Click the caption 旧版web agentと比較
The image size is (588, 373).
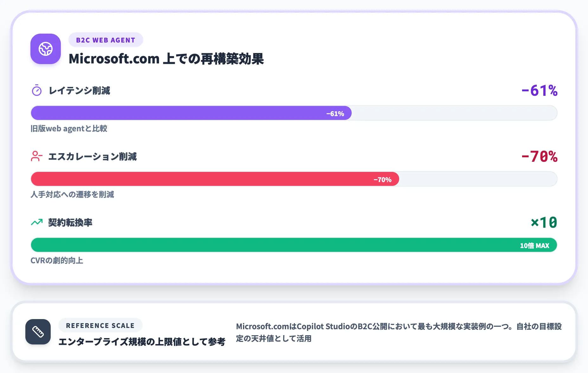click(69, 128)
